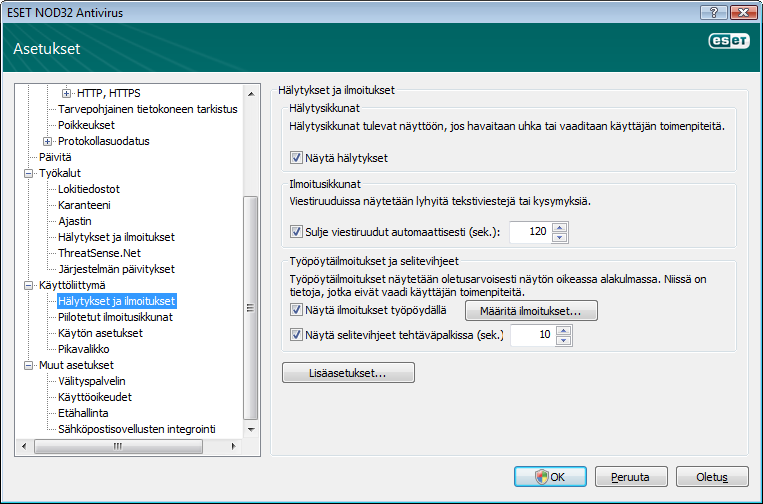
Task: Select Järjestelmän päivitykset tree item
Action: point(116,270)
